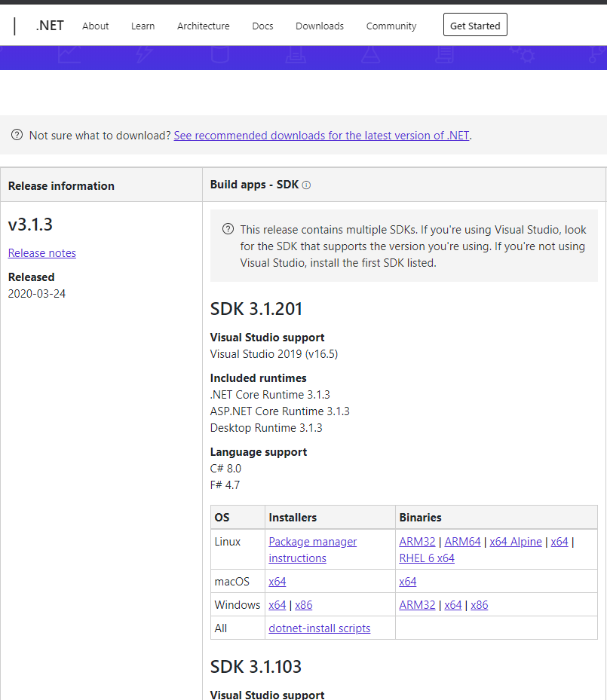This screenshot has width=607, height=700.
Task: Click the 'Build apps - SDK' column header text
Action: coord(255,185)
